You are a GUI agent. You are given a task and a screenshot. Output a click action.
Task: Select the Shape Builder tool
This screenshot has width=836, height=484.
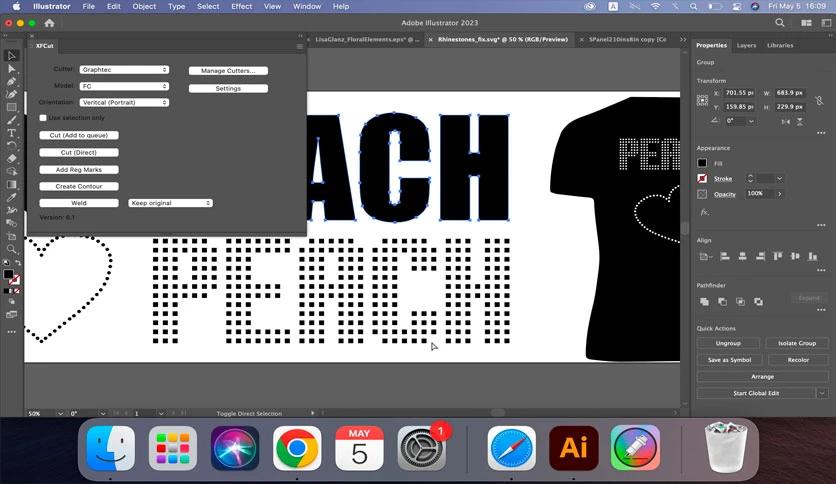(11, 171)
